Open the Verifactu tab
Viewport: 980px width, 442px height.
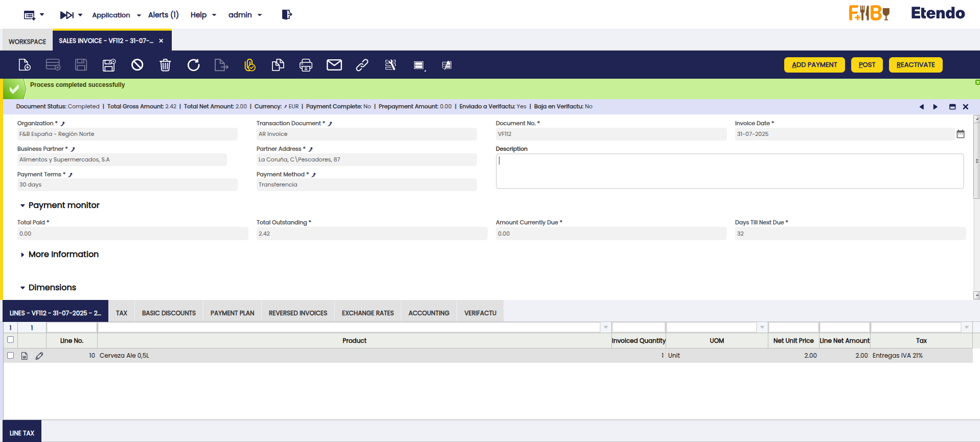[x=480, y=313]
